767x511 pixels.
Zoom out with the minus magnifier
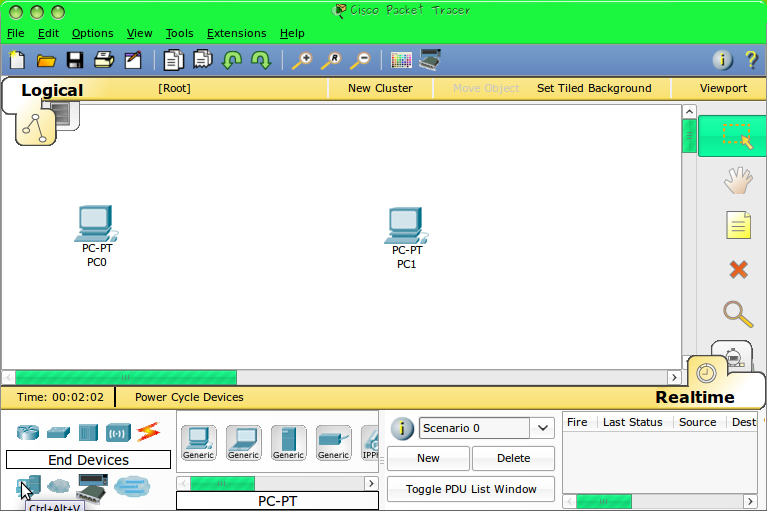(x=361, y=60)
